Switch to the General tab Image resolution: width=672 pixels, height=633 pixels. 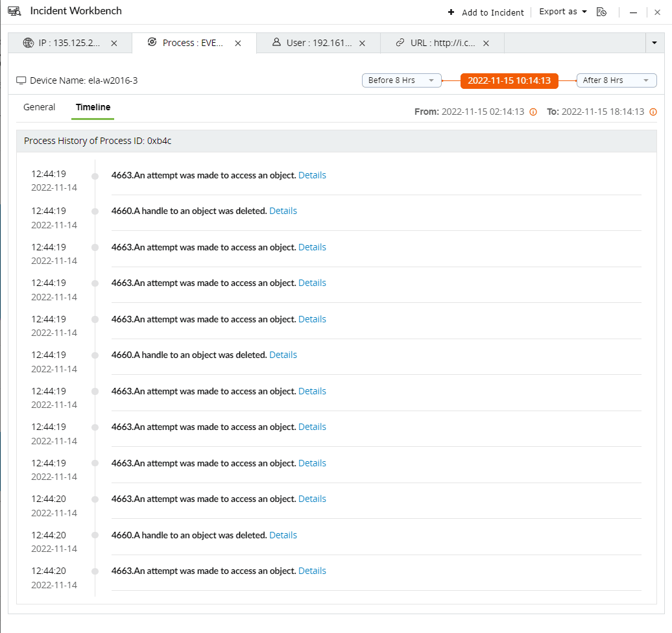[x=39, y=107]
